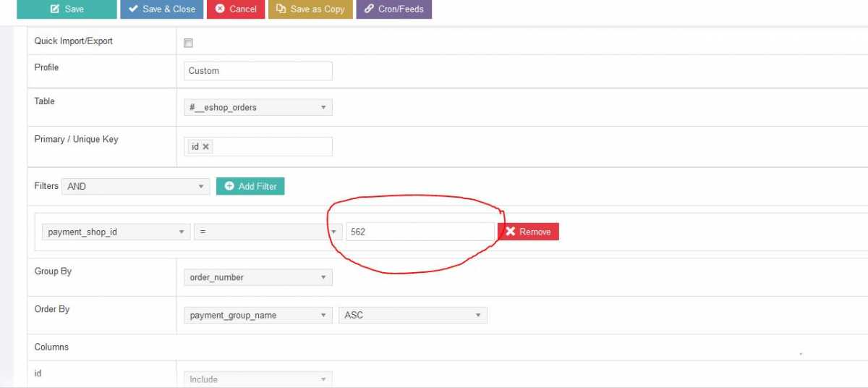Click the red Cancel button
868x388 pixels.
pyautogui.click(x=236, y=9)
